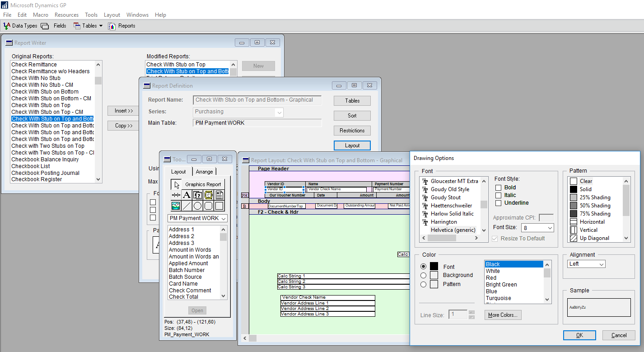Select the text 'A' tool in Toolbox
This screenshot has width=644, height=352.
(187, 195)
